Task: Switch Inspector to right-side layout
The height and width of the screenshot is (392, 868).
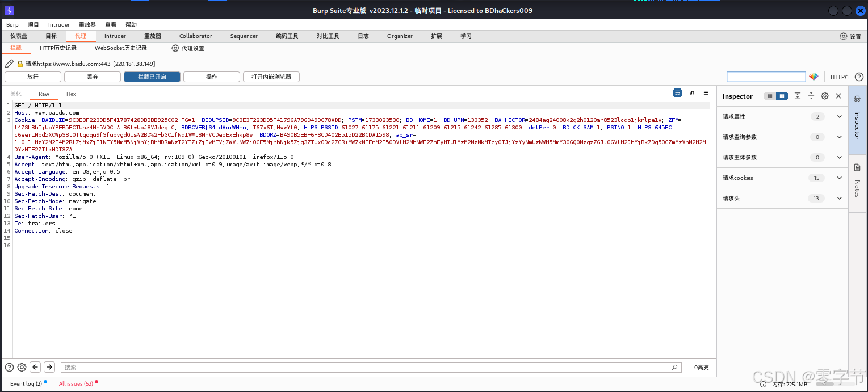Action: pyautogui.click(x=782, y=96)
